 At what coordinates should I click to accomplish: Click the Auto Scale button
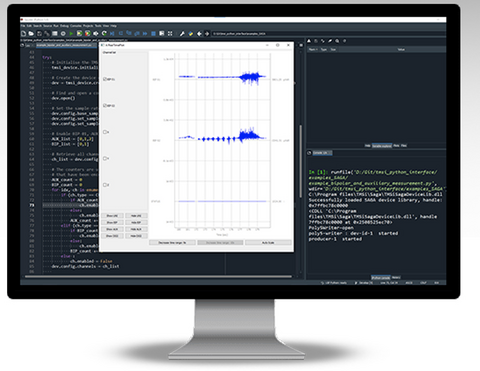pos(268,243)
